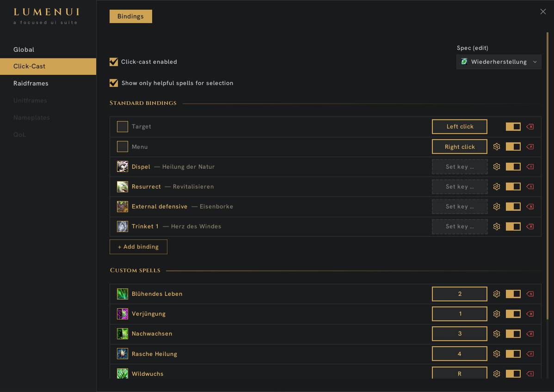Delete the Rasche Heilung spell binding
This screenshot has width=554, height=392.
(530, 354)
